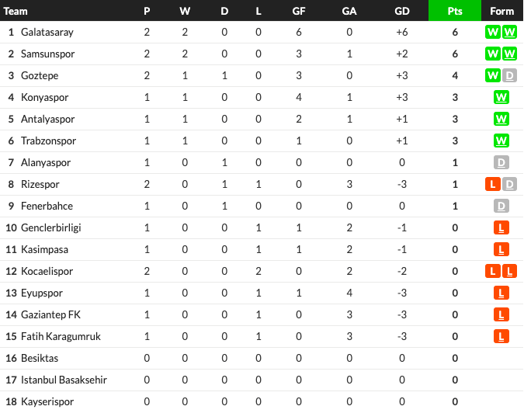This screenshot has width=524, height=420.
Task: Click Kocaelispor's underlined L form badge
Action: pyautogui.click(x=509, y=271)
